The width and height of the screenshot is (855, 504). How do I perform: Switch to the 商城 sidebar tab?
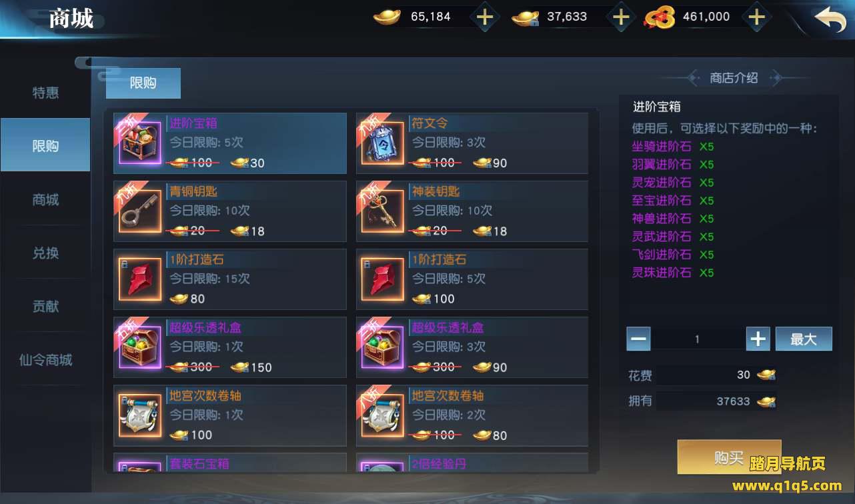[45, 199]
